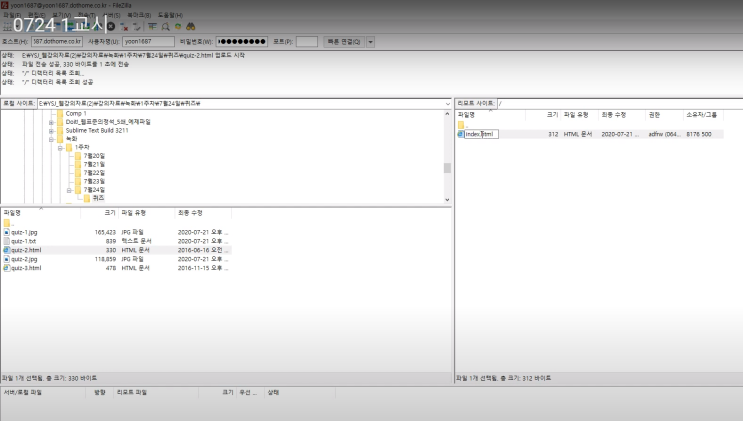Image resolution: width=743 pixels, height=421 pixels.
Task: Select the 7월21일 folder in tree
Action: point(94,165)
